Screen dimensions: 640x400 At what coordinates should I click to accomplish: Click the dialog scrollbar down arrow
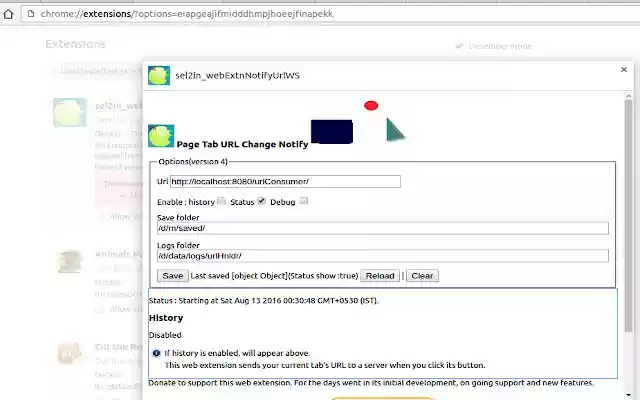pos(629,395)
